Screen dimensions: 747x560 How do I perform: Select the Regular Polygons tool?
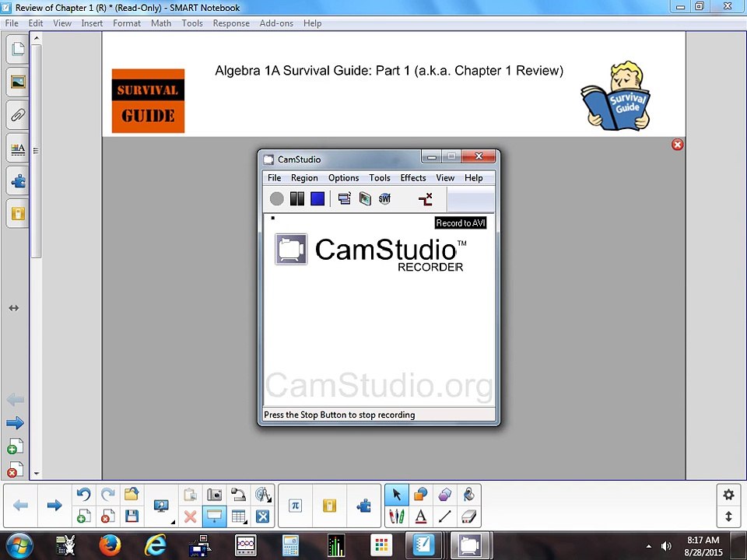(444, 495)
